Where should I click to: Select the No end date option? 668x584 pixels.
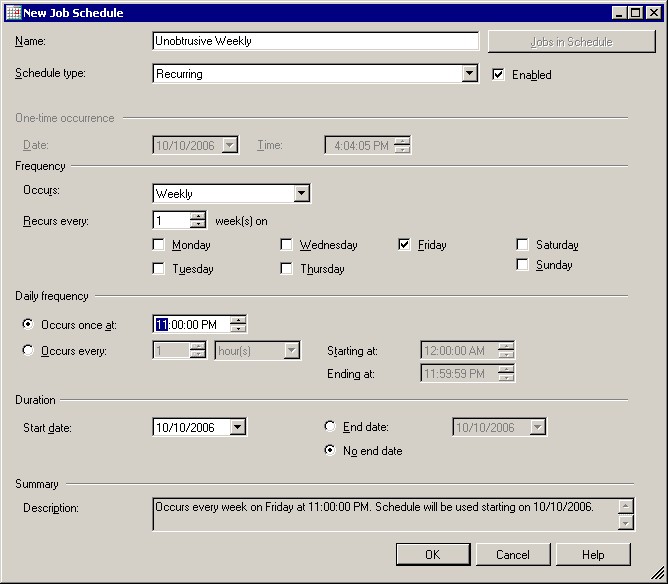coord(330,450)
